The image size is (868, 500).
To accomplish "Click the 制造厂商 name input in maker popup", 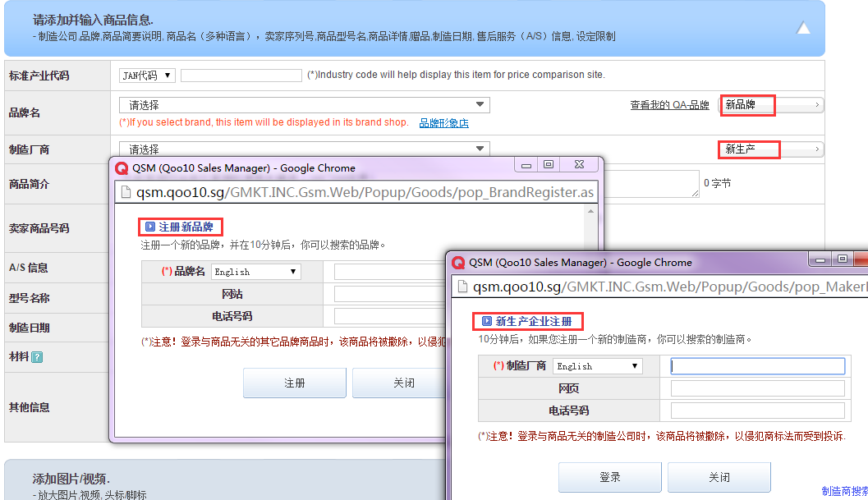I will (758, 366).
